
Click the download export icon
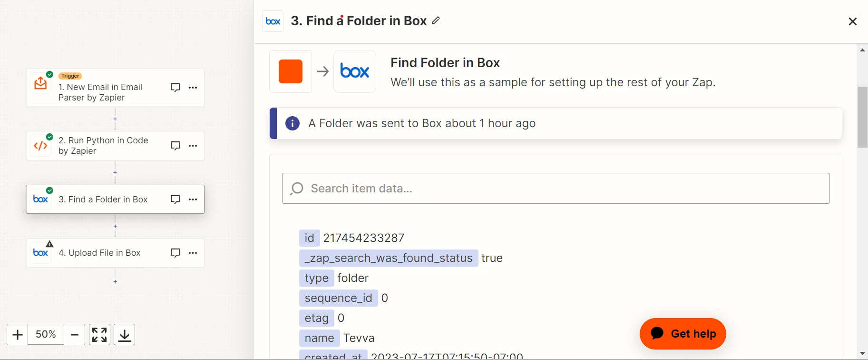pyautogui.click(x=125, y=335)
